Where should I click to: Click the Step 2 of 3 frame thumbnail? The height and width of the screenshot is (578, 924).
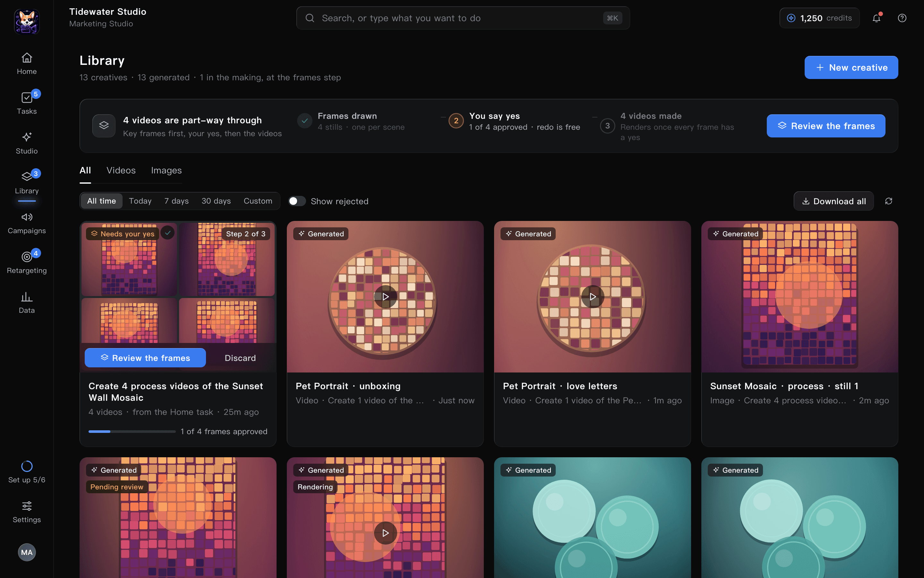pyautogui.click(x=227, y=259)
